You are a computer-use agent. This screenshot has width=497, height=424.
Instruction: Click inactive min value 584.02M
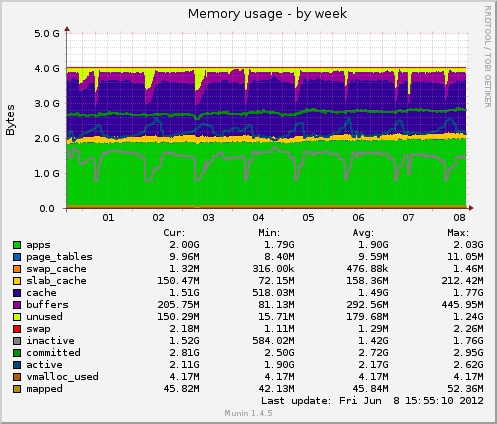273,341
